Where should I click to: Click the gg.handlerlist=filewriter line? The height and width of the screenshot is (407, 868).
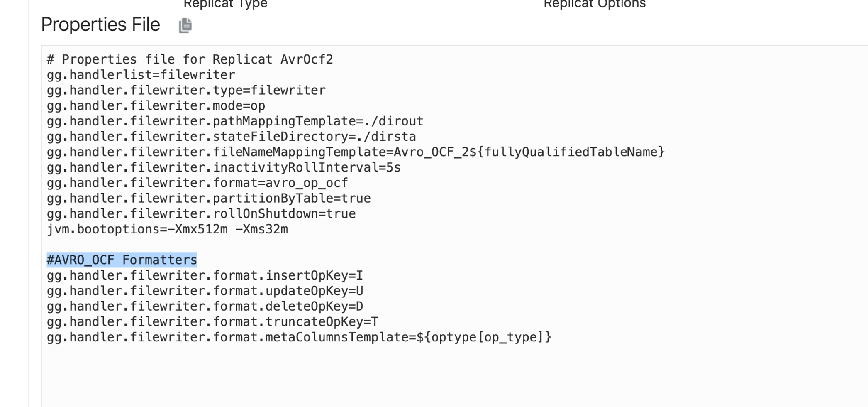tap(141, 75)
